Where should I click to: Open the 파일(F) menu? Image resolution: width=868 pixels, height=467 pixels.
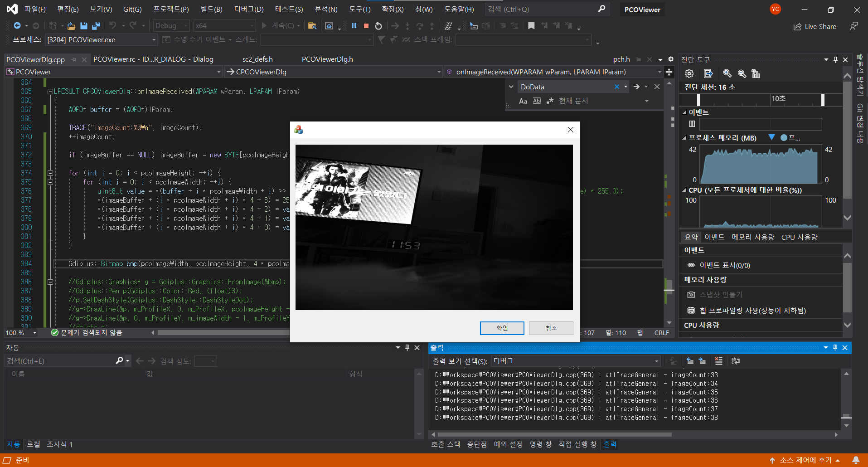click(35, 9)
